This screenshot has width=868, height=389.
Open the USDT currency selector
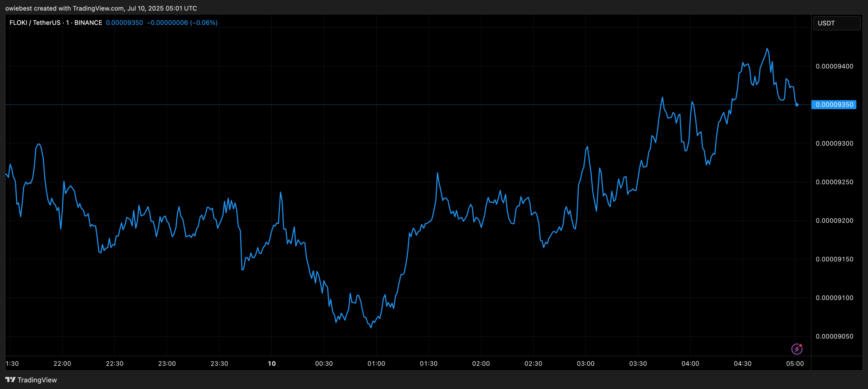point(836,23)
